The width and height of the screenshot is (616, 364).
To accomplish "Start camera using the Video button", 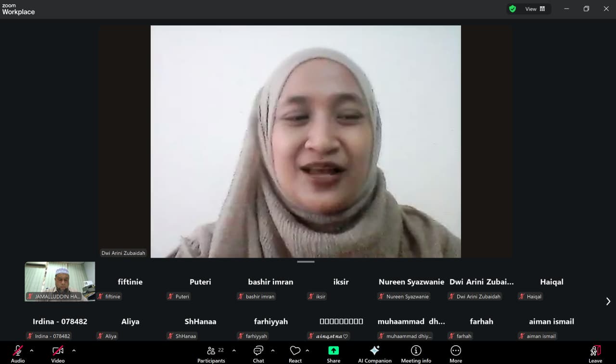I will 58,353.
